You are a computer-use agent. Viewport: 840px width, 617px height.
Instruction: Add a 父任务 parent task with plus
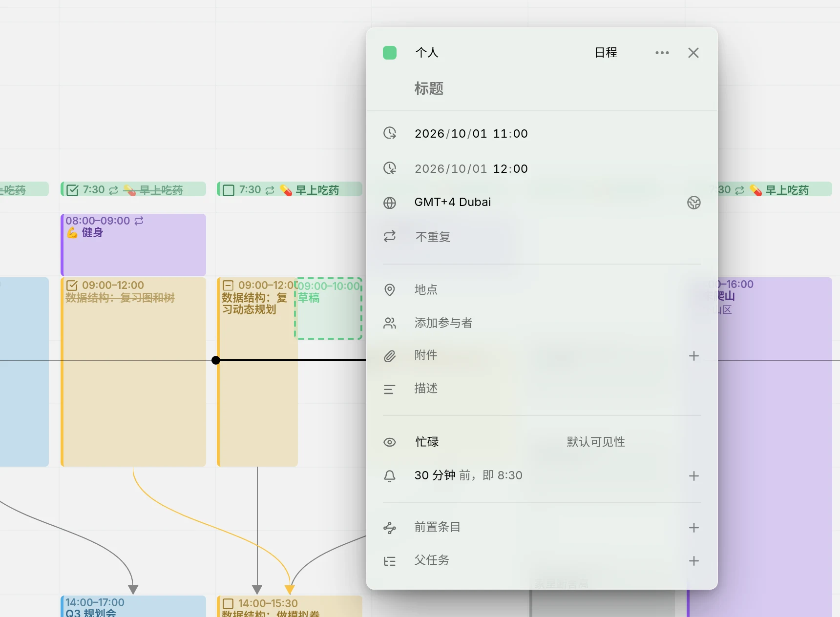[694, 561]
